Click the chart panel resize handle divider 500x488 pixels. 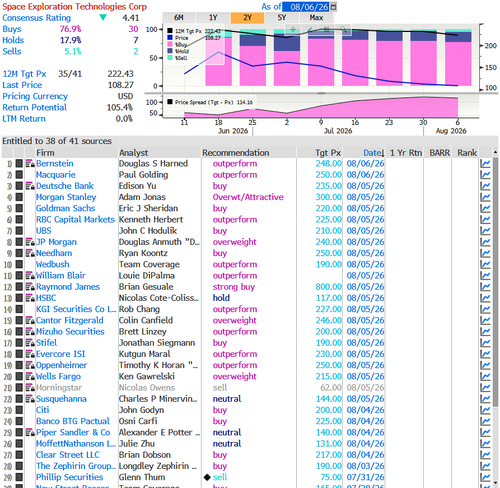click(321, 93)
